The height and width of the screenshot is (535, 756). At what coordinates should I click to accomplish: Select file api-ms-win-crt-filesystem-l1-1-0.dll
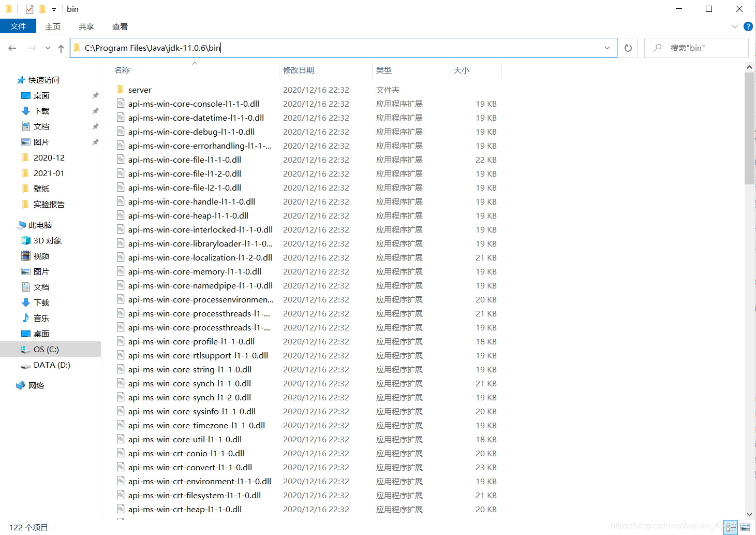(x=195, y=495)
